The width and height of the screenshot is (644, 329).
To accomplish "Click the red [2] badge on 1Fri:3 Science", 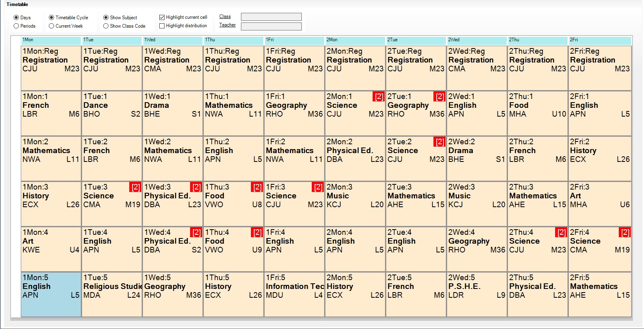I will (318, 187).
